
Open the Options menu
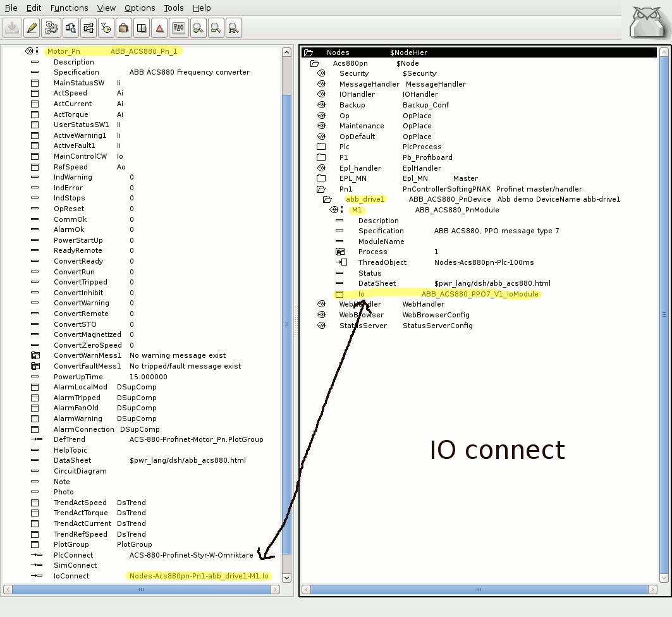[x=140, y=8]
